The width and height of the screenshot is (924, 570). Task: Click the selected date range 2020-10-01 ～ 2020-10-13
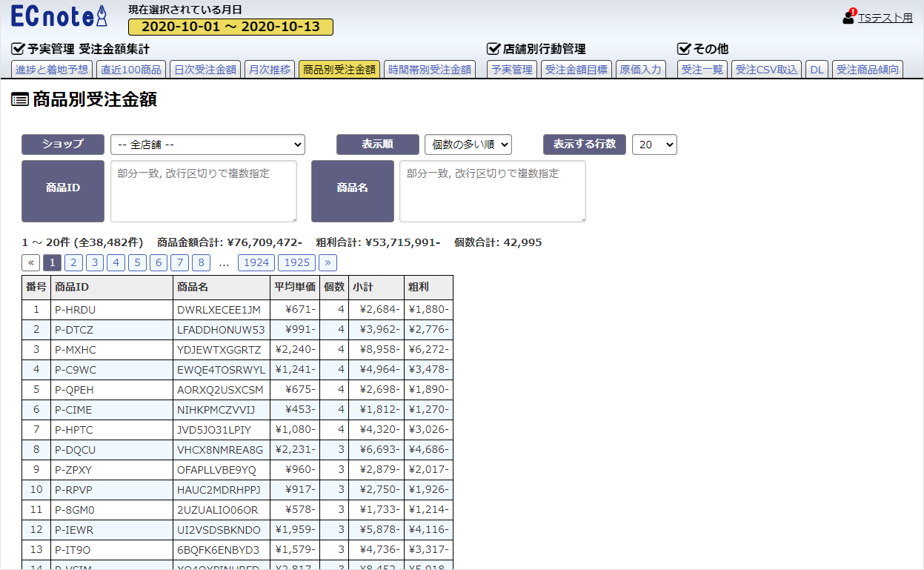point(230,27)
